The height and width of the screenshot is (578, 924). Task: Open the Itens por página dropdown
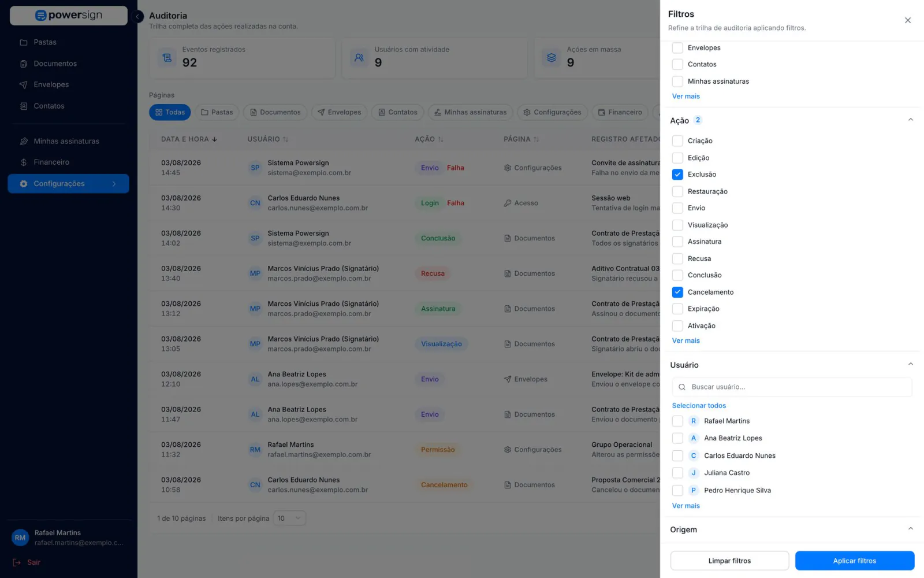(289, 518)
